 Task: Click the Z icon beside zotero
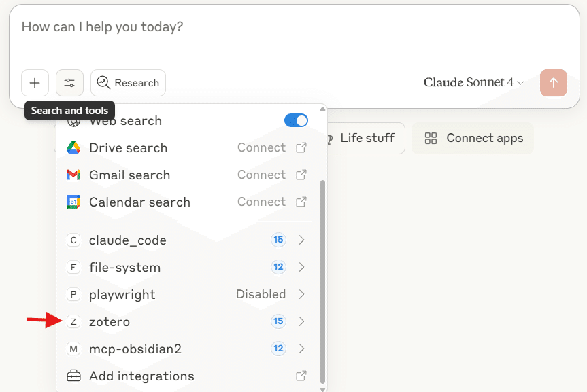73,321
